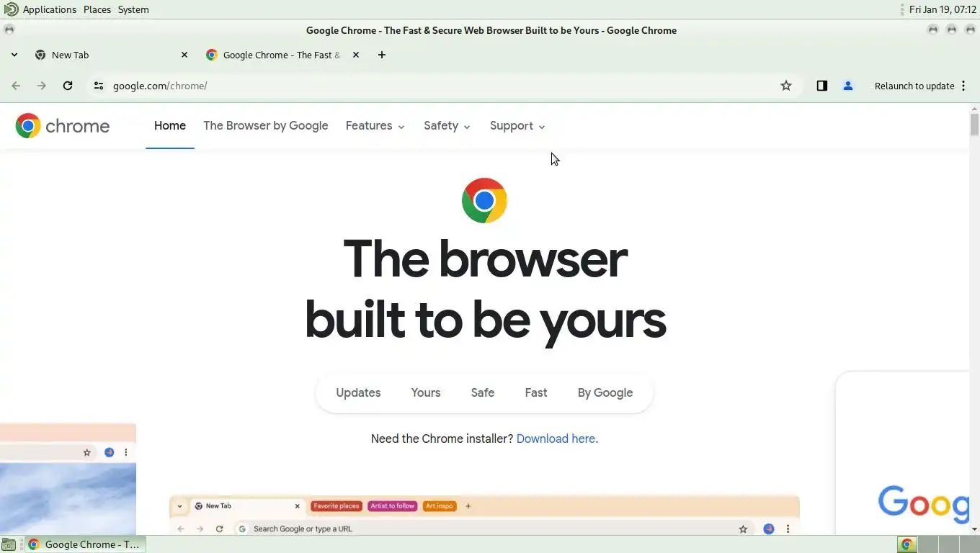This screenshot has height=553, width=980.
Task: Click the tab search down arrow
Action: point(14,55)
